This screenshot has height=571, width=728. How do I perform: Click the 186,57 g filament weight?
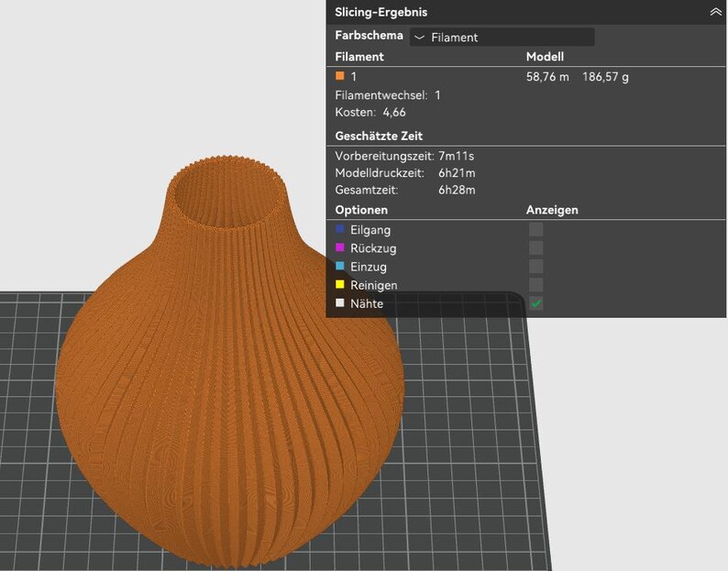[605, 77]
